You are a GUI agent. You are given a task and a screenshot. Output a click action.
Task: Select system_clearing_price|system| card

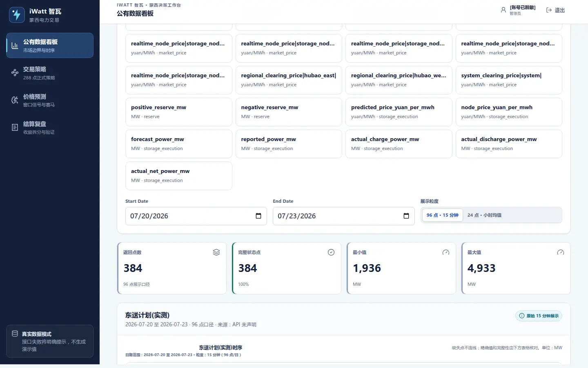pos(509,80)
